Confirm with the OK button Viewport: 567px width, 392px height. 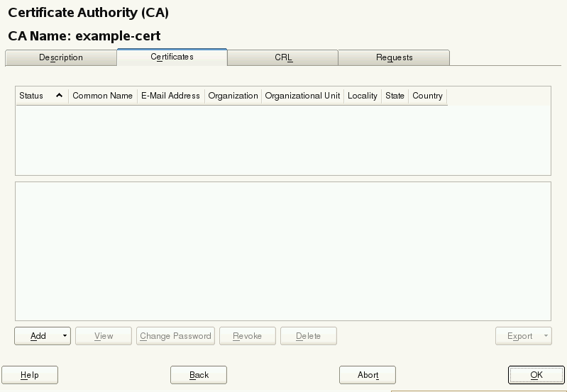[536, 375]
